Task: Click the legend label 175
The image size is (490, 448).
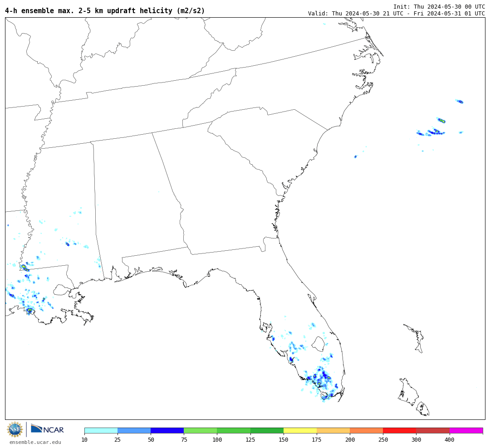Action: click(317, 439)
